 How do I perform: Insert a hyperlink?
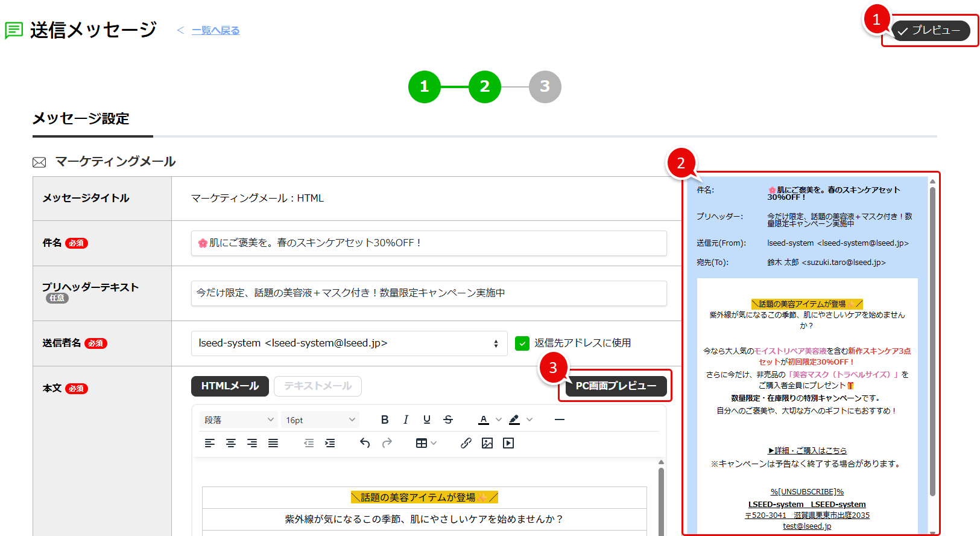click(x=466, y=443)
